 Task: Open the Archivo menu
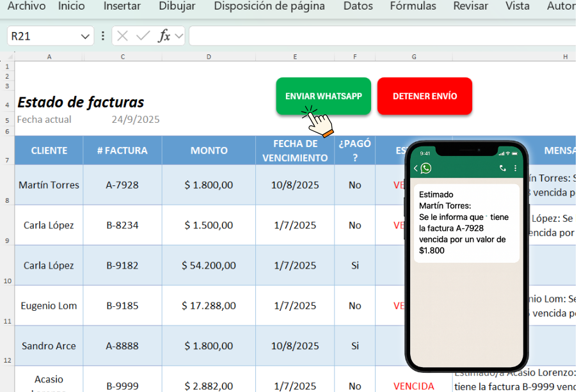point(26,6)
